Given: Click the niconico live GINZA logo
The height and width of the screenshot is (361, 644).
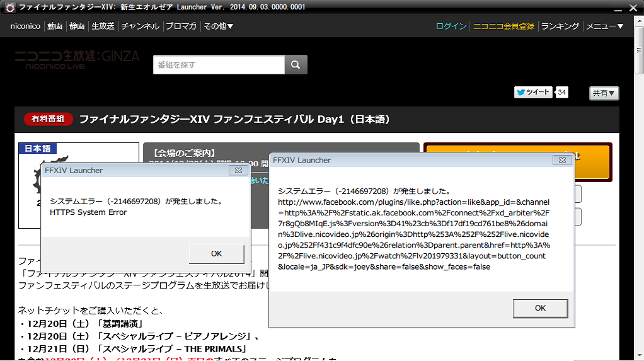Looking at the screenshot, I should pyautogui.click(x=77, y=60).
